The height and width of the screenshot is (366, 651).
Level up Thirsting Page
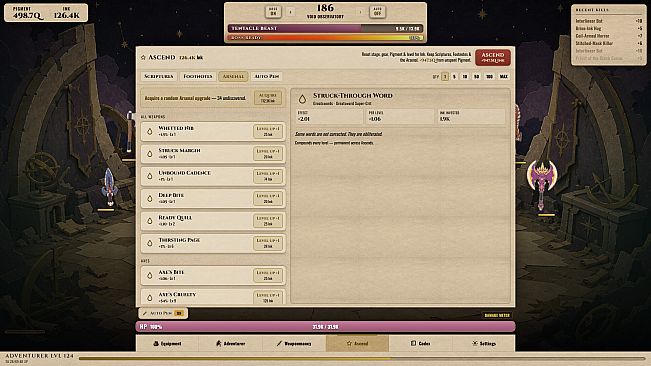point(268,243)
